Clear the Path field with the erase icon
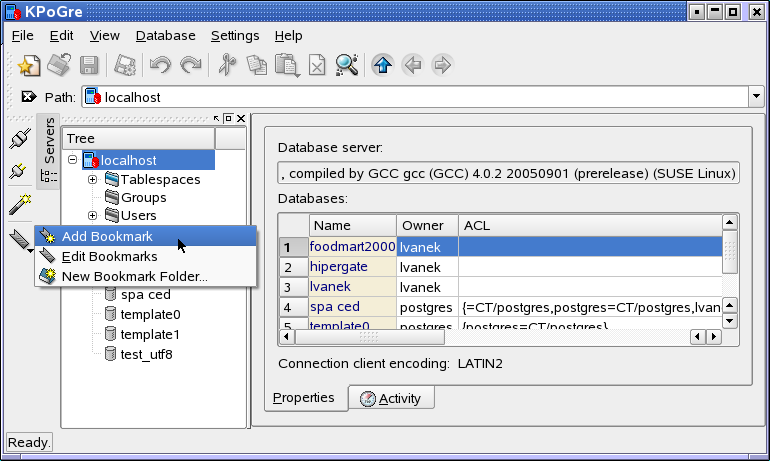 tap(27, 98)
